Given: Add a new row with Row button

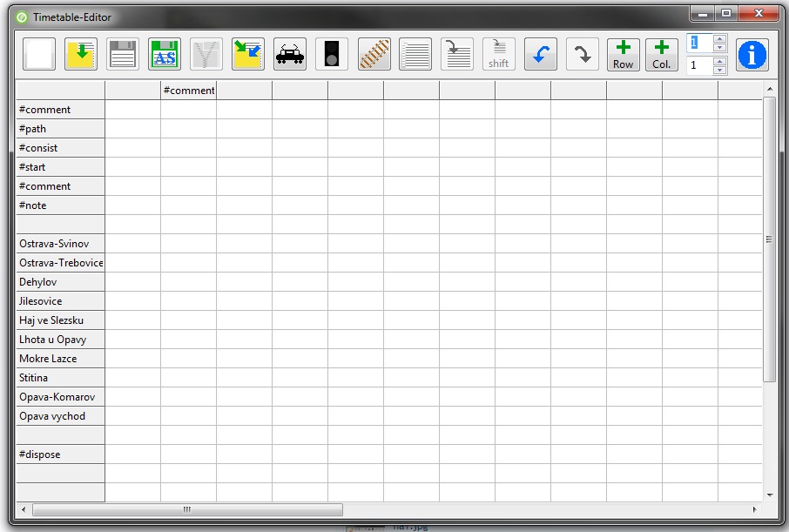Looking at the screenshot, I should [624, 54].
